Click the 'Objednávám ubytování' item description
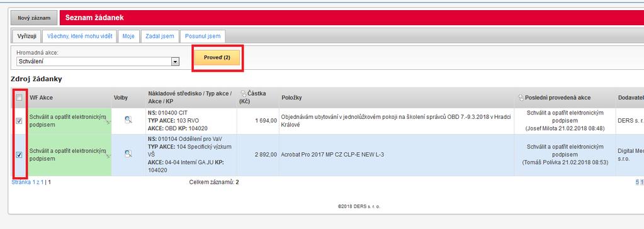Screen dimensions: 644x229 click(395, 121)
